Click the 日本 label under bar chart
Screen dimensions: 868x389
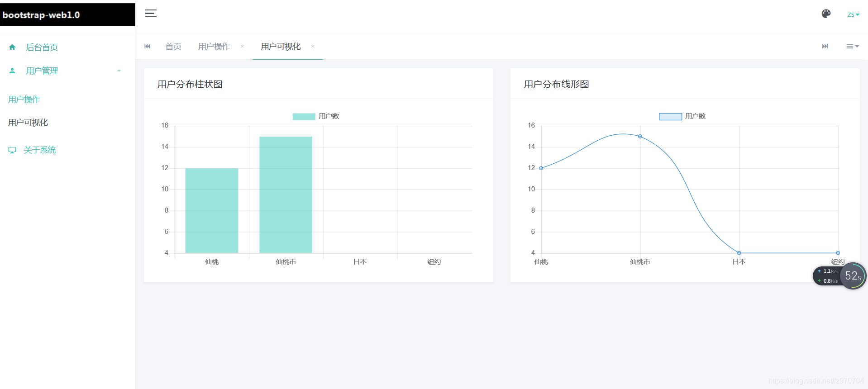(360, 262)
